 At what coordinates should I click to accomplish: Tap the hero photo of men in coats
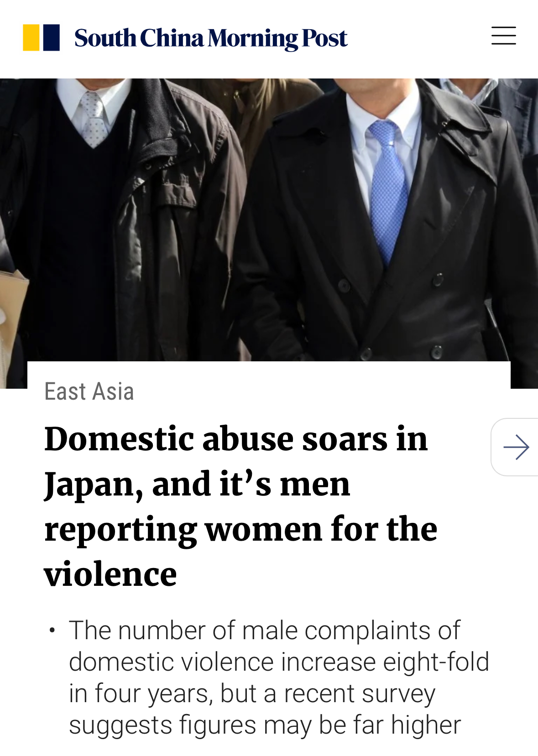pyautogui.click(x=269, y=220)
